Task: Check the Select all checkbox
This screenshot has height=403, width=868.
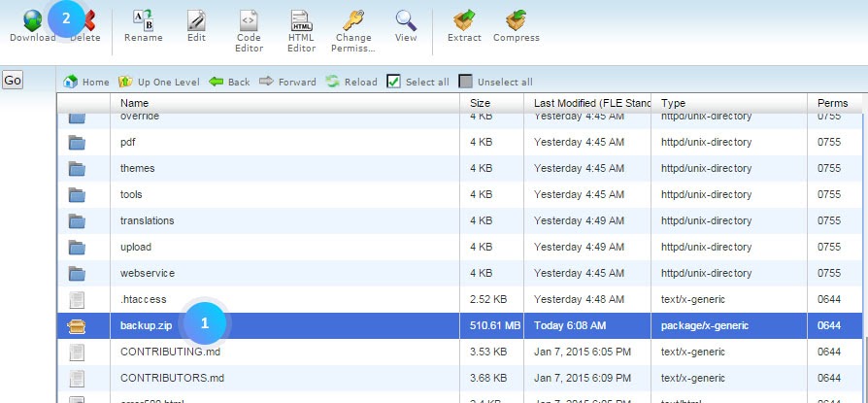Action: click(x=394, y=82)
